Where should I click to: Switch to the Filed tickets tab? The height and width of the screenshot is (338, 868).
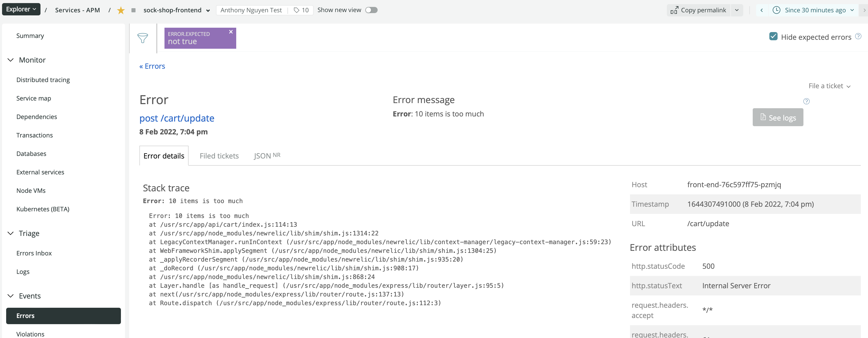click(x=219, y=156)
